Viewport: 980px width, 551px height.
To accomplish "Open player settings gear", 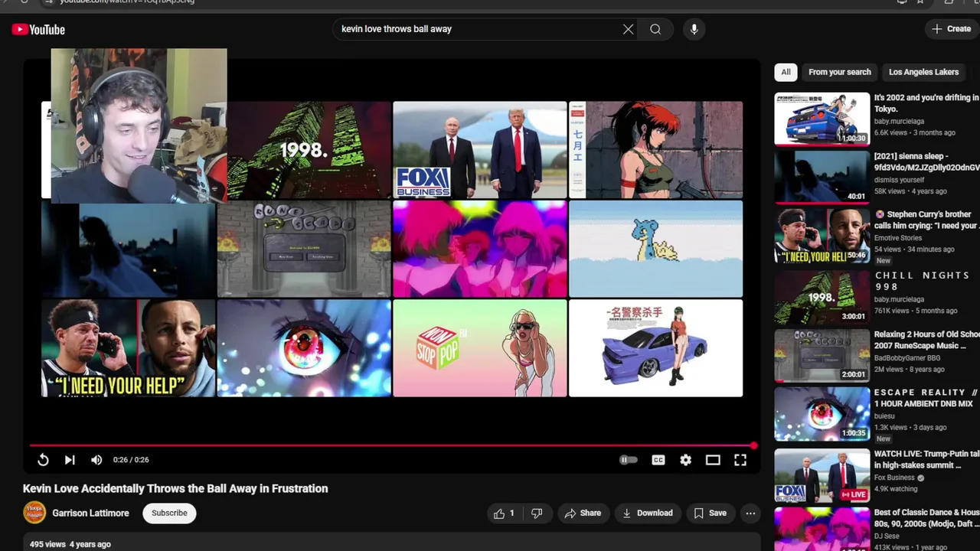I will 685,460.
